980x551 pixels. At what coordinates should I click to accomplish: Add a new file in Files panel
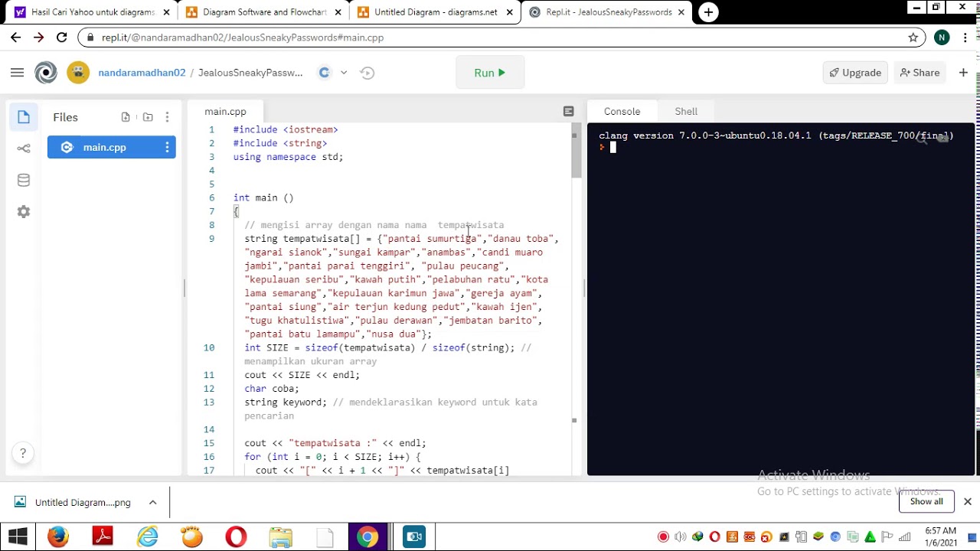coord(126,117)
